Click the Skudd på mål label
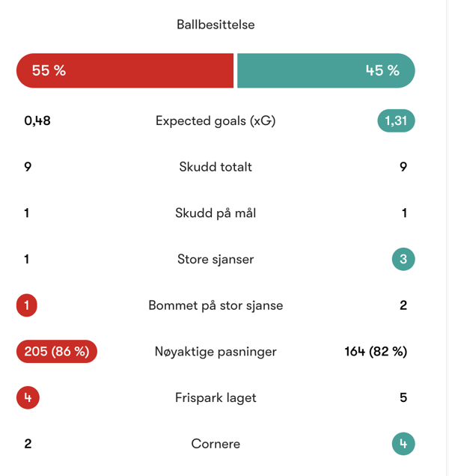 click(216, 213)
